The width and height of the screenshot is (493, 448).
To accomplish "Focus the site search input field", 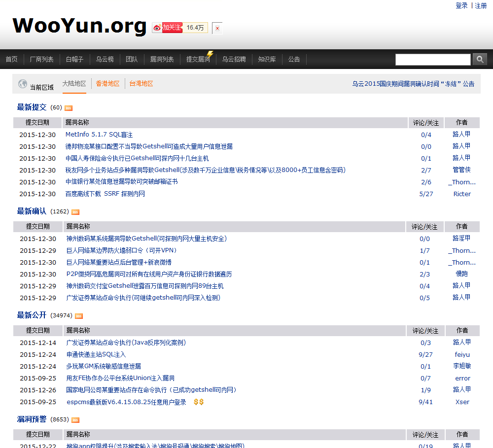I will [433, 60].
